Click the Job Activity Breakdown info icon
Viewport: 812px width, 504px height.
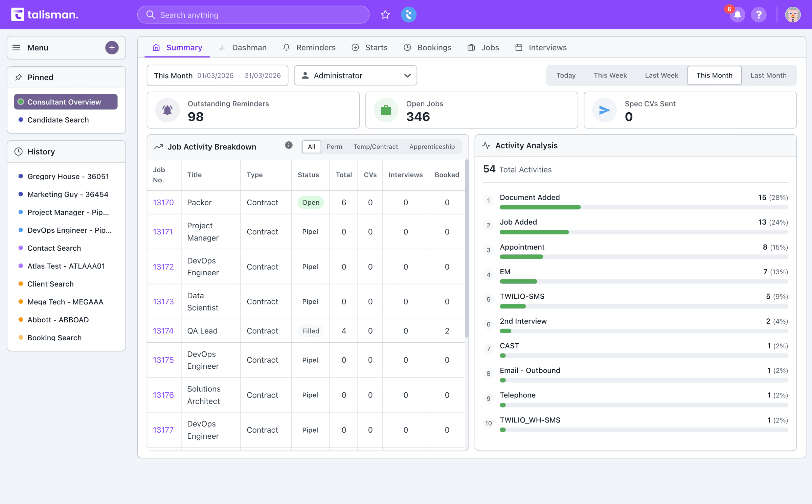click(x=289, y=145)
